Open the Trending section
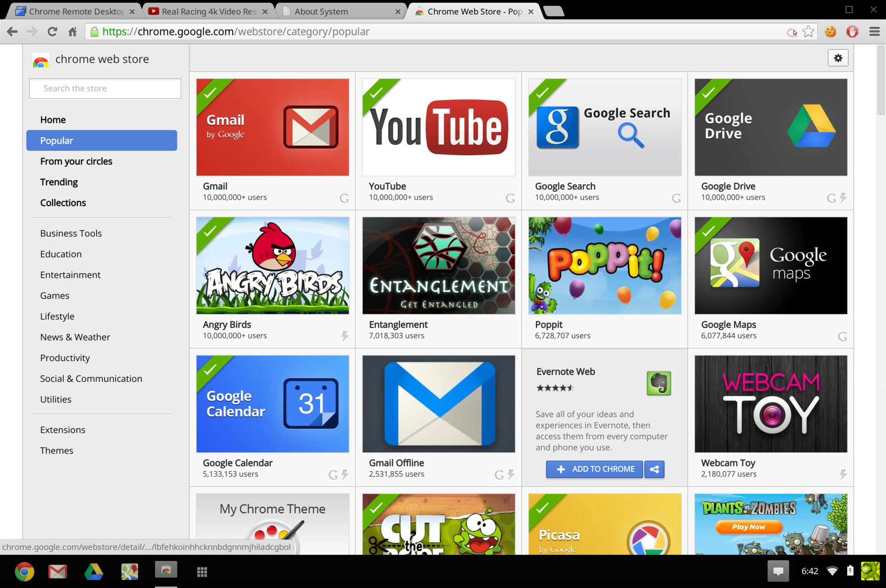The height and width of the screenshot is (588, 886). tap(59, 182)
